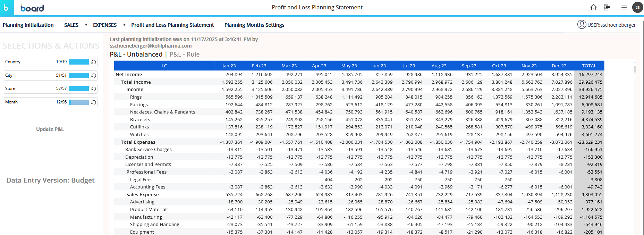
Task: Select the Legal Fees row label
Action: point(141,180)
